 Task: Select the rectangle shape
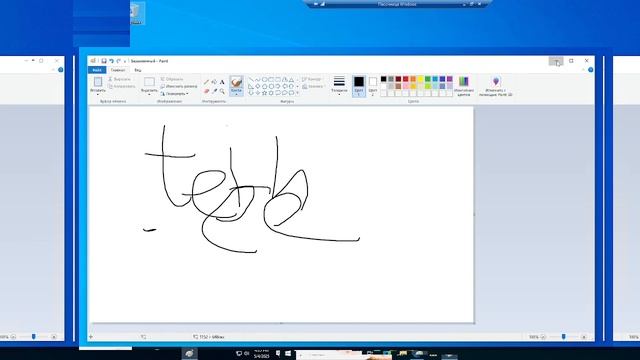pos(271,80)
